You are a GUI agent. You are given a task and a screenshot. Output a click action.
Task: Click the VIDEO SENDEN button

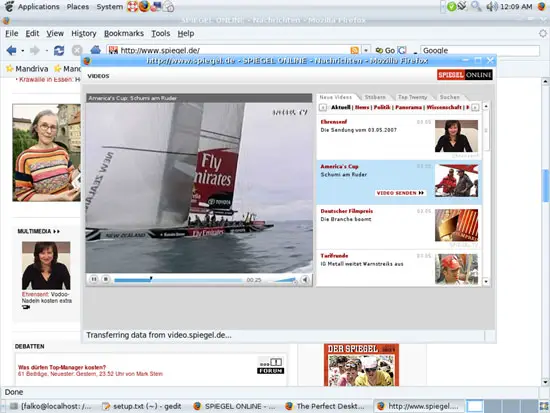(x=400, y=193)
